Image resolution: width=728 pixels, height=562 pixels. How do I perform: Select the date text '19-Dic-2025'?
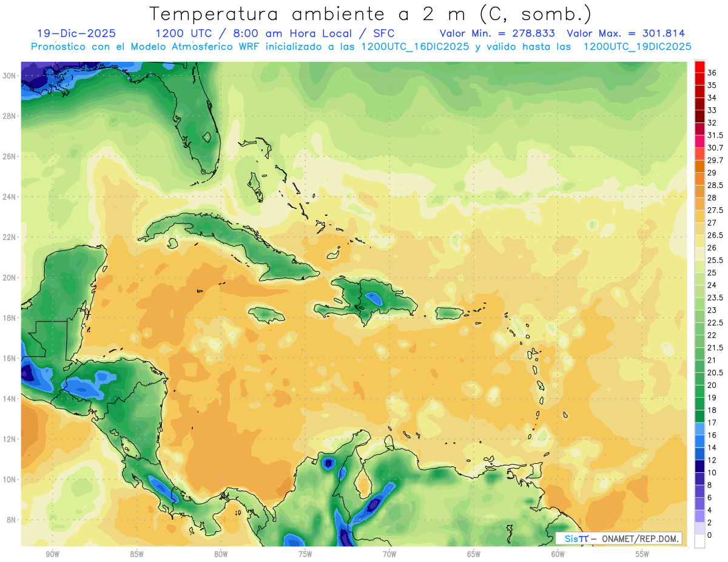(x=76, y=33)
